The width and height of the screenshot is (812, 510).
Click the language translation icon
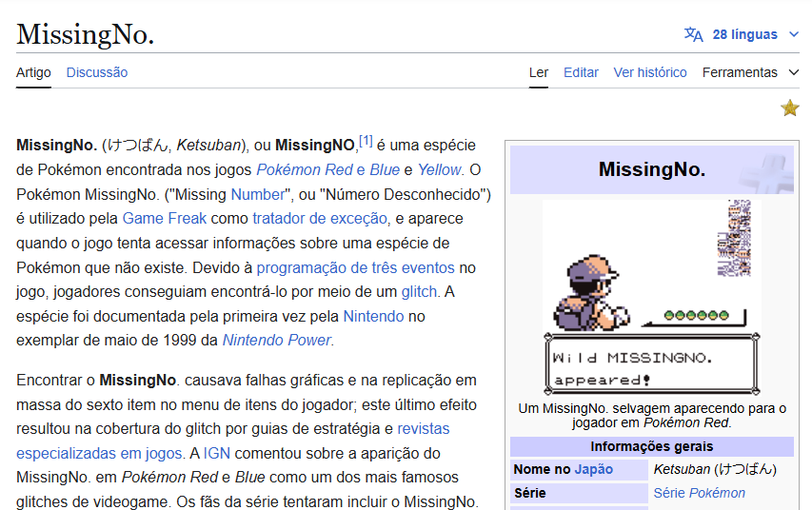tap(693, 34)
